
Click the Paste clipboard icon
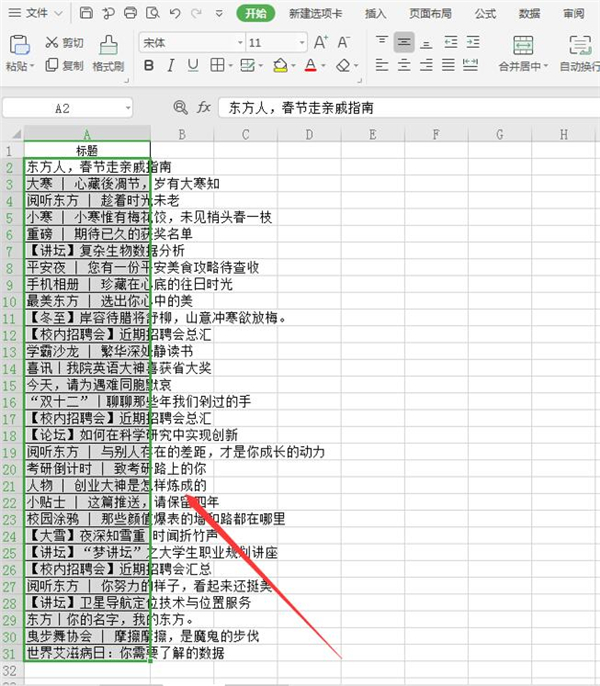[19, 45]
